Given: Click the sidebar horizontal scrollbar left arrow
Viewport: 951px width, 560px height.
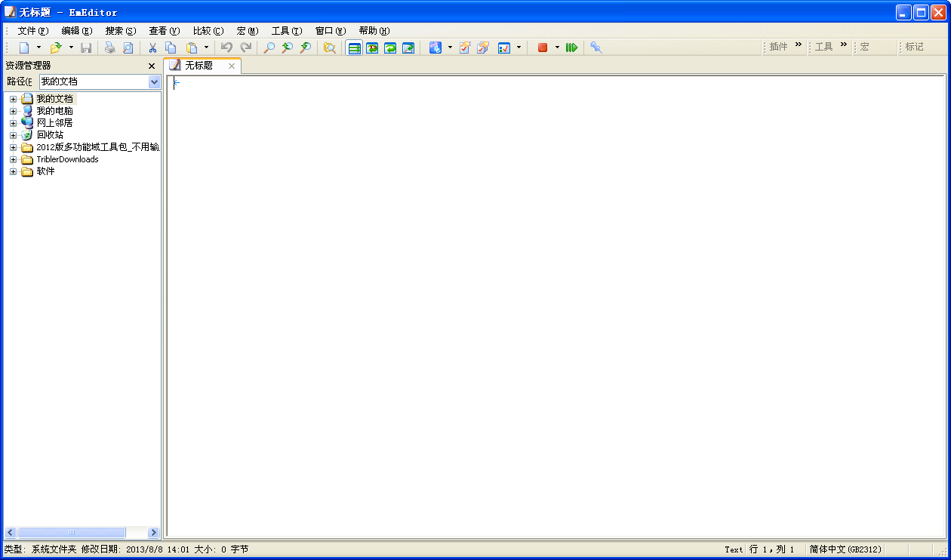Looking at the screenshot, I should tap(10, 532).
